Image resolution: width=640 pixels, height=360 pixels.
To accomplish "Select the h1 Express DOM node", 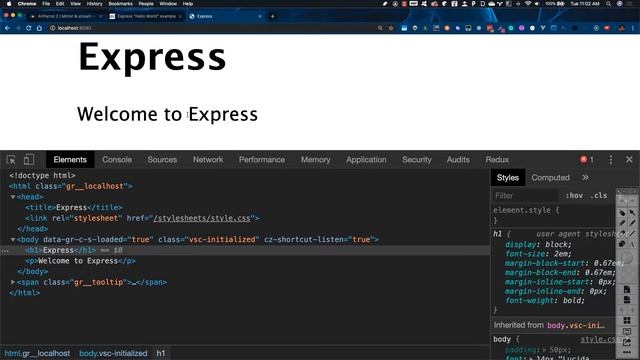I will [x=61, y=250].
